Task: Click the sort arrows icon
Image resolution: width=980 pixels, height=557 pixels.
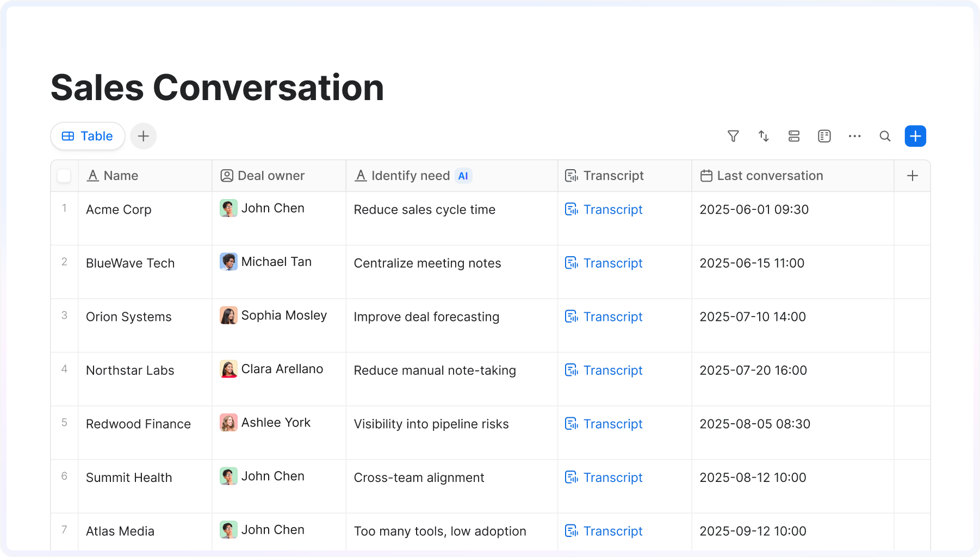Action: click(x=764, y=136)
